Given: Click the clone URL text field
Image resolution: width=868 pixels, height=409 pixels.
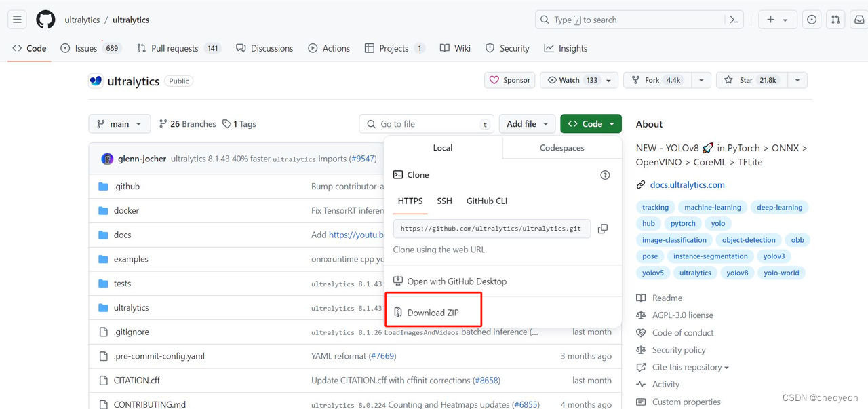Looking at the screenshot, I should click(x=492, y=229).
